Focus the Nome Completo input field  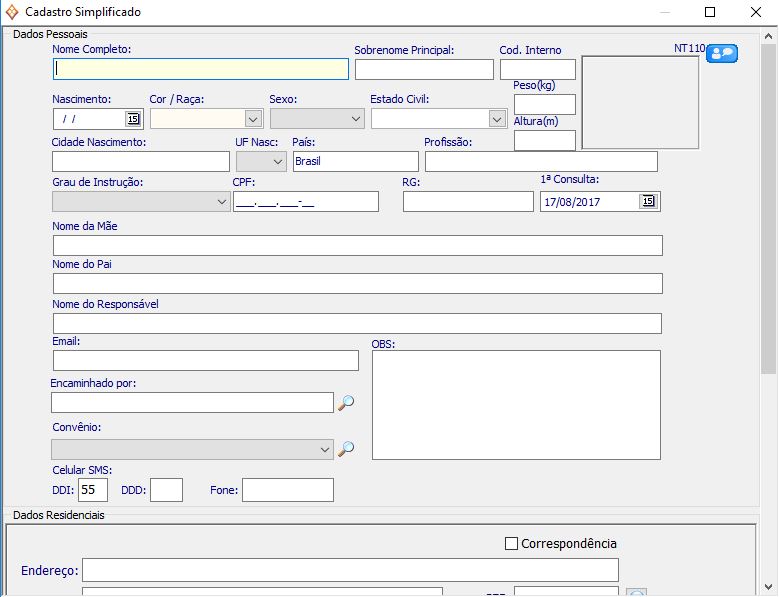pyautogui.click(x=201, y=69)
